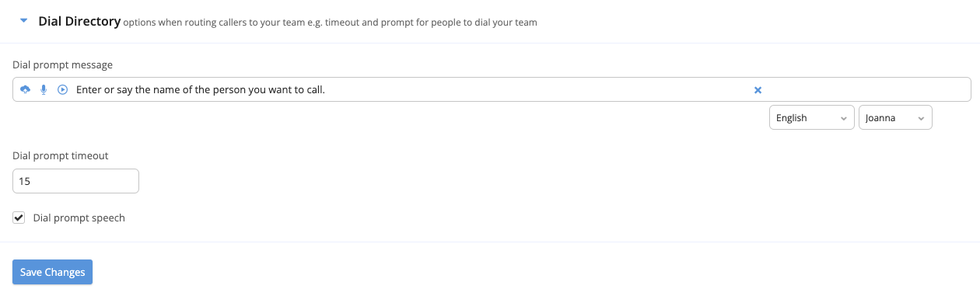Click the chevron arrow beside Joanna

[x=921, y=119]
